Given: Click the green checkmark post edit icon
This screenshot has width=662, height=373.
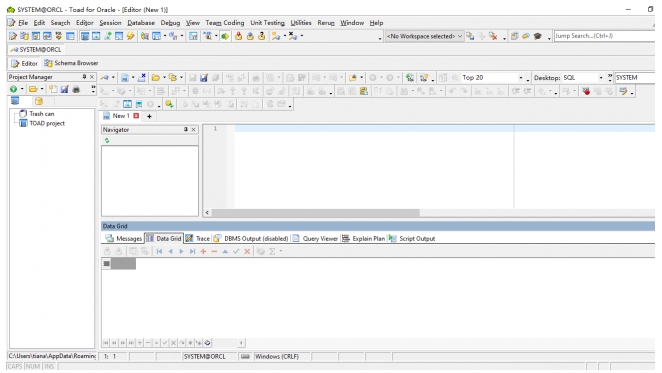Looking at the screenshot, I should point(236,251).
